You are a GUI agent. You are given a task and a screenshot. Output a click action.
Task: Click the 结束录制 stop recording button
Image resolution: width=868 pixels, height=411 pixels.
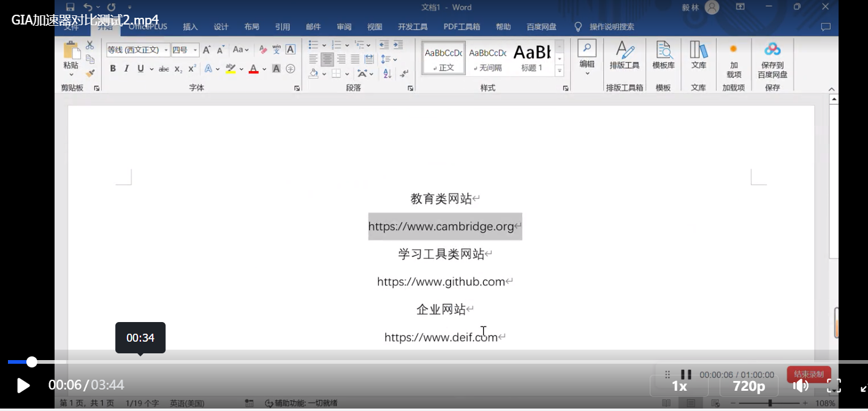(809, 375)
